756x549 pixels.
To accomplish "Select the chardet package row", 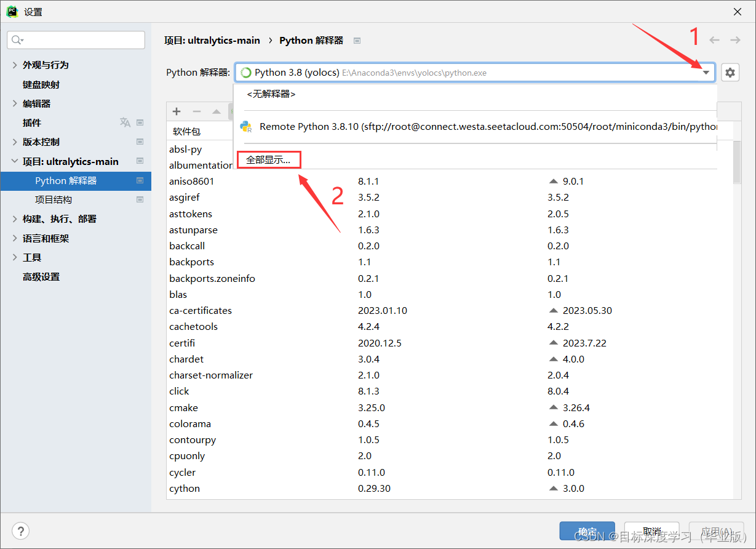I will point(450,359).
